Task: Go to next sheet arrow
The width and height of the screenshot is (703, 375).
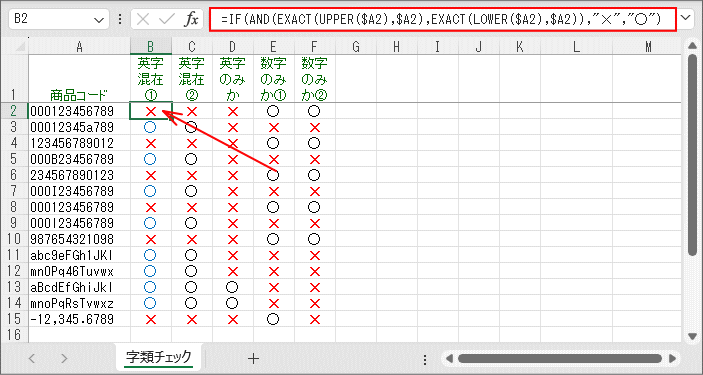Action: click(64, 358)
